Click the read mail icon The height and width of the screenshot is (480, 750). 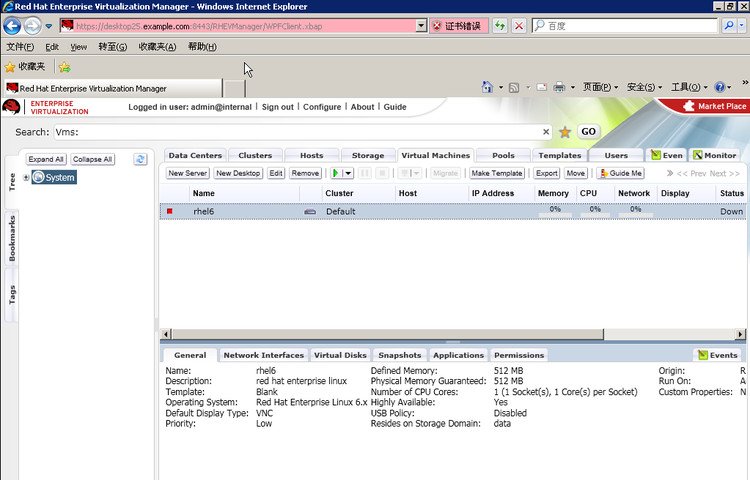coord(541,87)
